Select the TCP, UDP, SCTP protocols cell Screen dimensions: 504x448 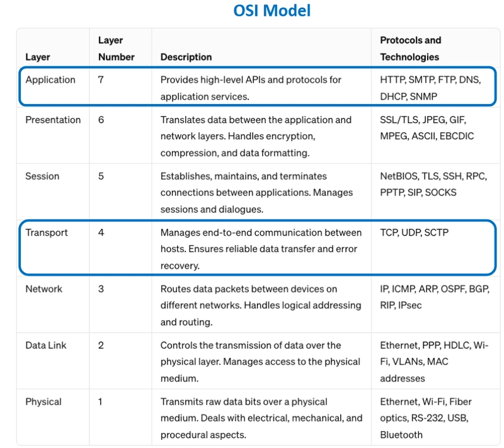pos(414,233)
